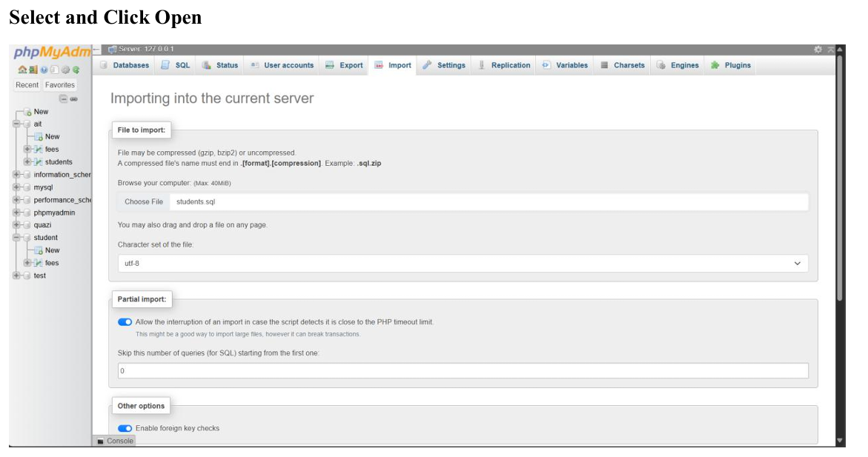Click the link chain icon in navigation panel
868x457 pixels.
(74, 99)
